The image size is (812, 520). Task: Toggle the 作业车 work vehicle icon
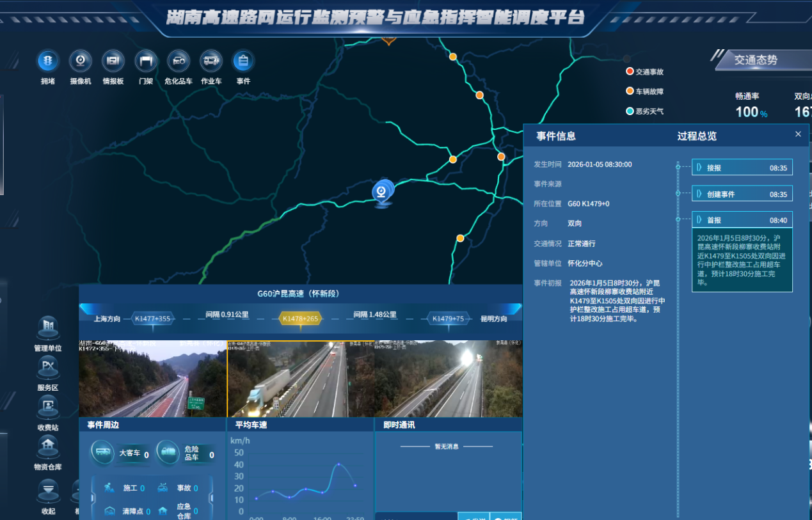[x=211, y=61]
